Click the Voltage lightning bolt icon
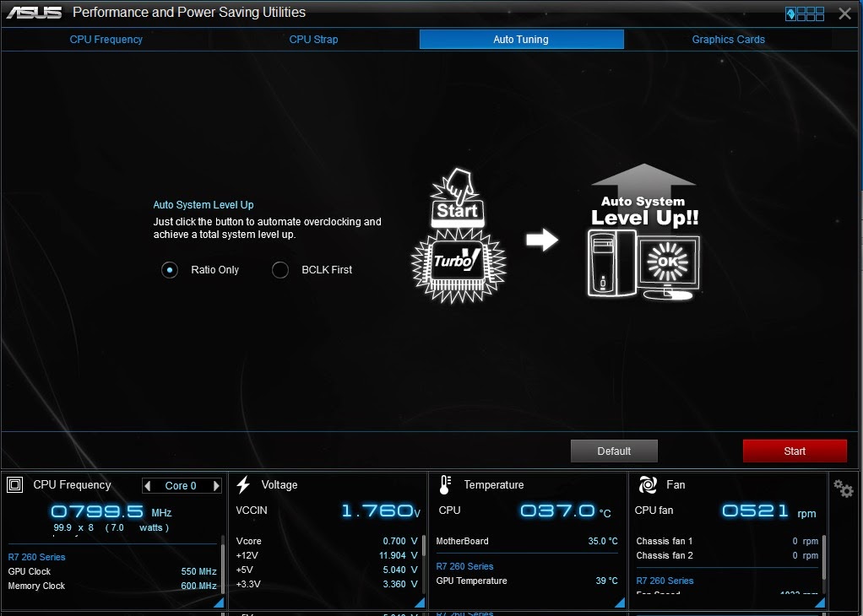 click(x=243, y=484)
